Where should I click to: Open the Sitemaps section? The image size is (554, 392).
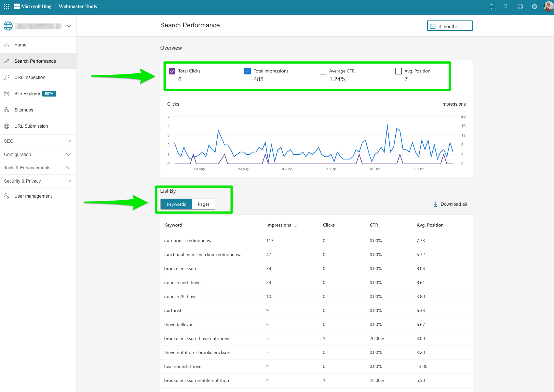click(x=23, y=110)
